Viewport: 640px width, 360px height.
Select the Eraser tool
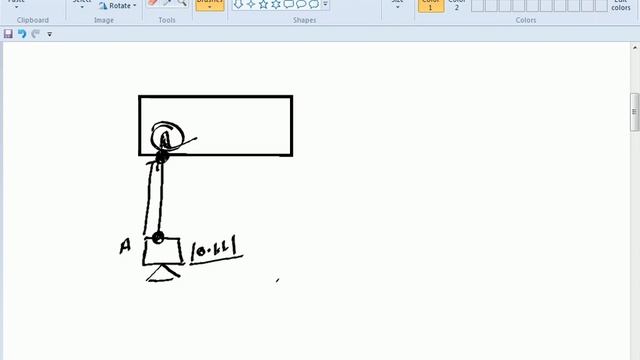pos(153,3)
